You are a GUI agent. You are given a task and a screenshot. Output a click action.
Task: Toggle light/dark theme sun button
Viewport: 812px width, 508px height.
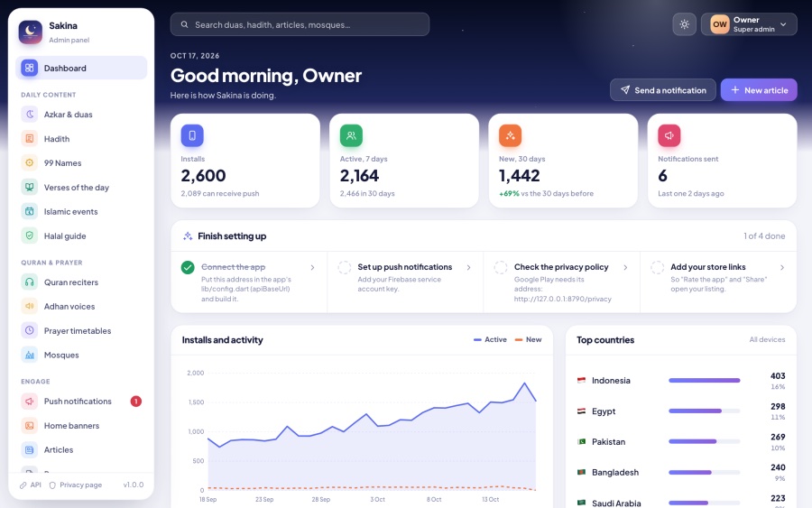(x=684, y=24)
